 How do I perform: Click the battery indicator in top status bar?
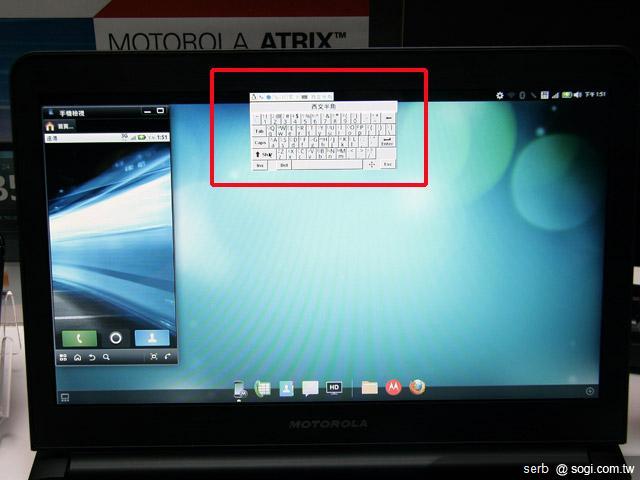[x=567, y=95]
